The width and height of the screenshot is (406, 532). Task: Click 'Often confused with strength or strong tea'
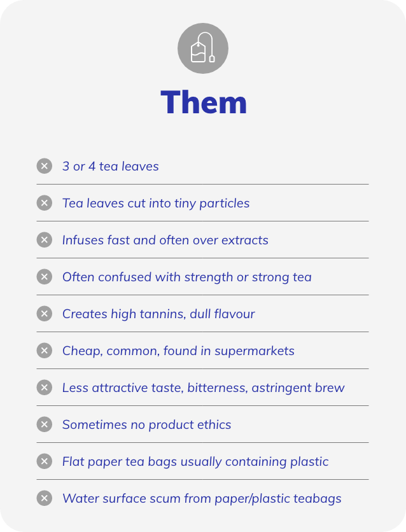coord(187,277)
